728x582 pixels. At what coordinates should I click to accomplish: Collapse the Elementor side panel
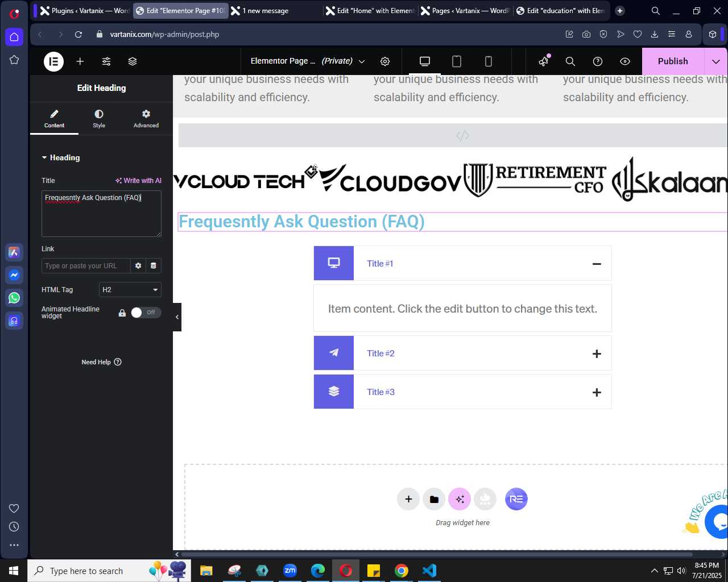click(177, 317)
